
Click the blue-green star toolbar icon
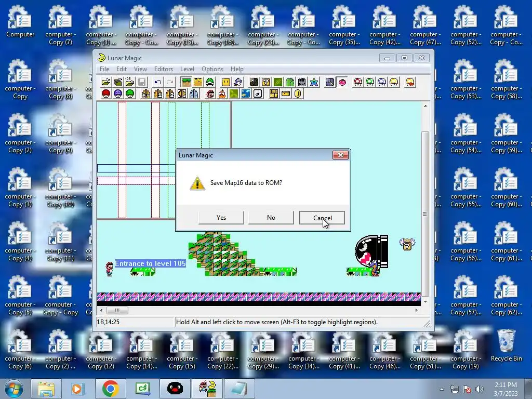[314, 82]
